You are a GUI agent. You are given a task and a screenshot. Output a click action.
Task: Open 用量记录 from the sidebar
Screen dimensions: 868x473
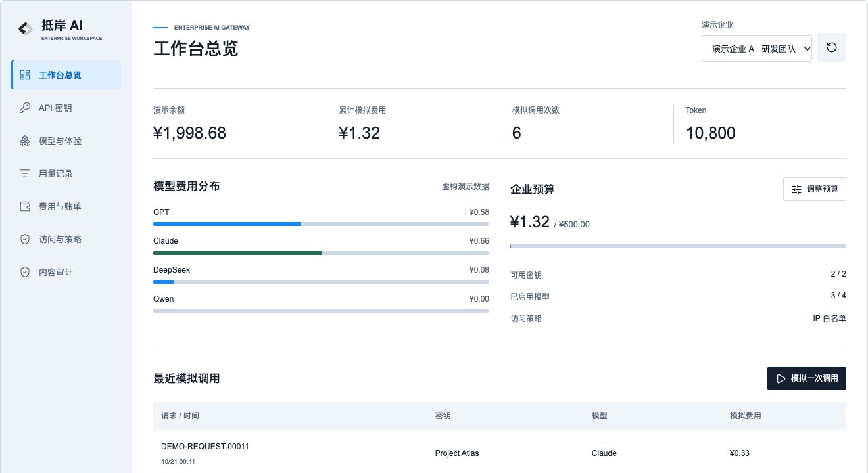(66, 173)
